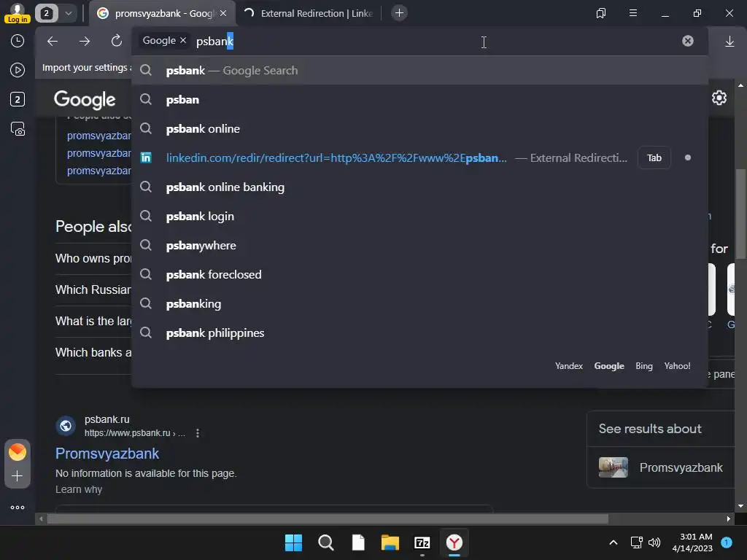Open File Explorer from taskbar
Screen dimensions: 747x560
(390, 542)
